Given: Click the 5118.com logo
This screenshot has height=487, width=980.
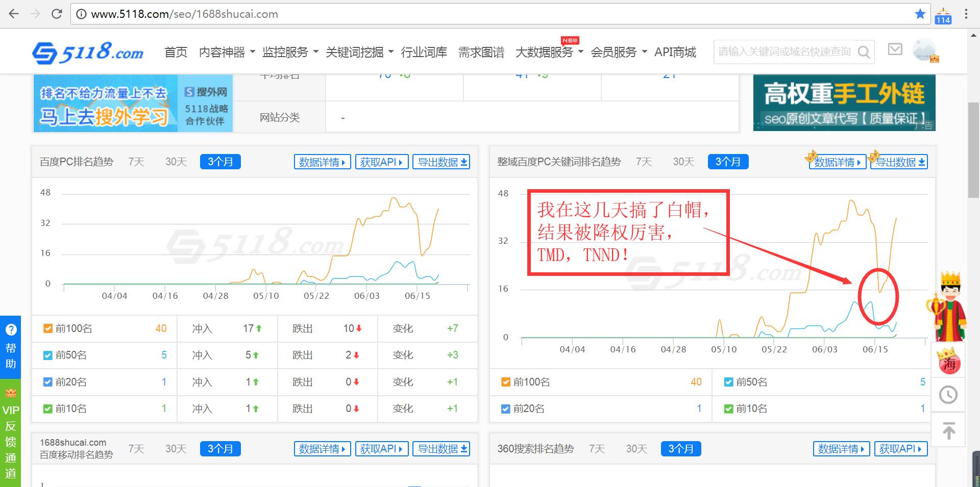Looking at the screenshot, I should coord(88,52).
